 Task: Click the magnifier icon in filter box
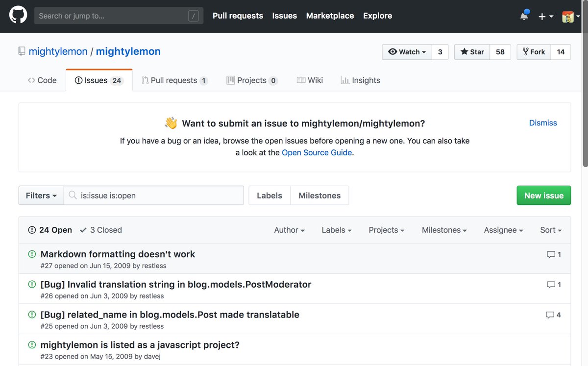pos(73,195)
